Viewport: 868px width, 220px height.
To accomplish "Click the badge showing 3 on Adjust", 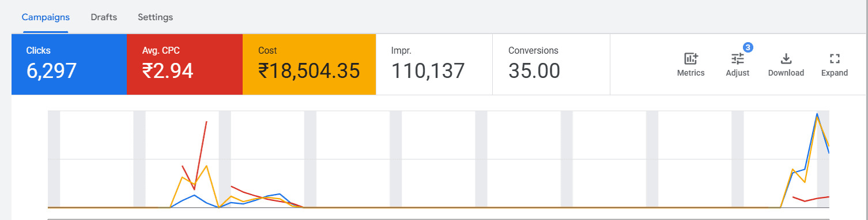I will [x=748, y=47].
